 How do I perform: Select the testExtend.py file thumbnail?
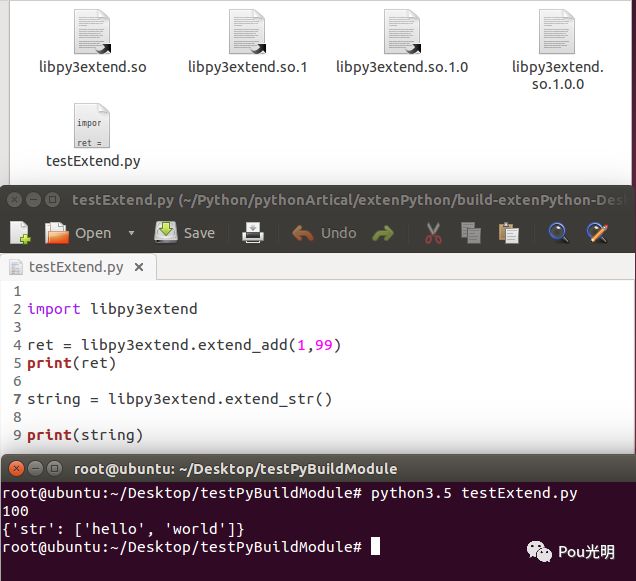tap(92, 126)
